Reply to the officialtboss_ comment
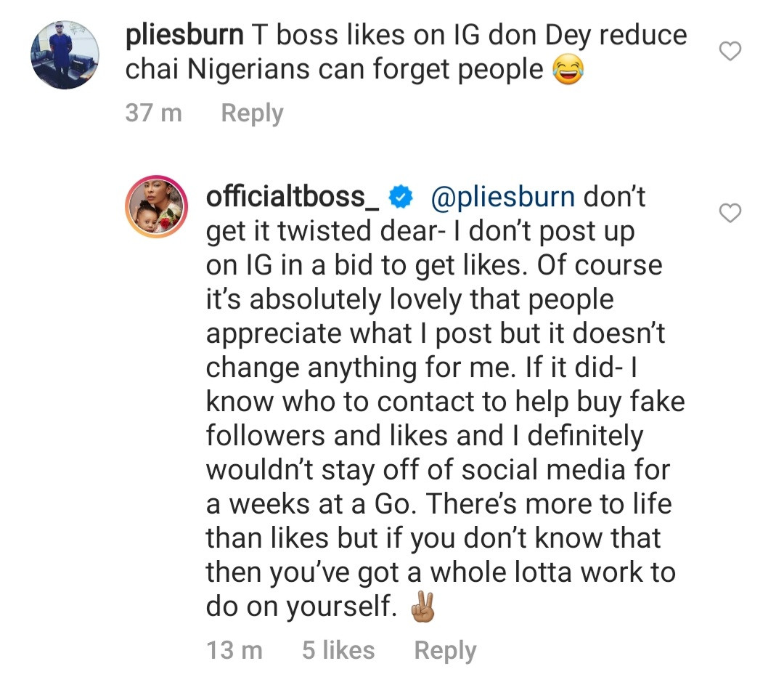 445,650
